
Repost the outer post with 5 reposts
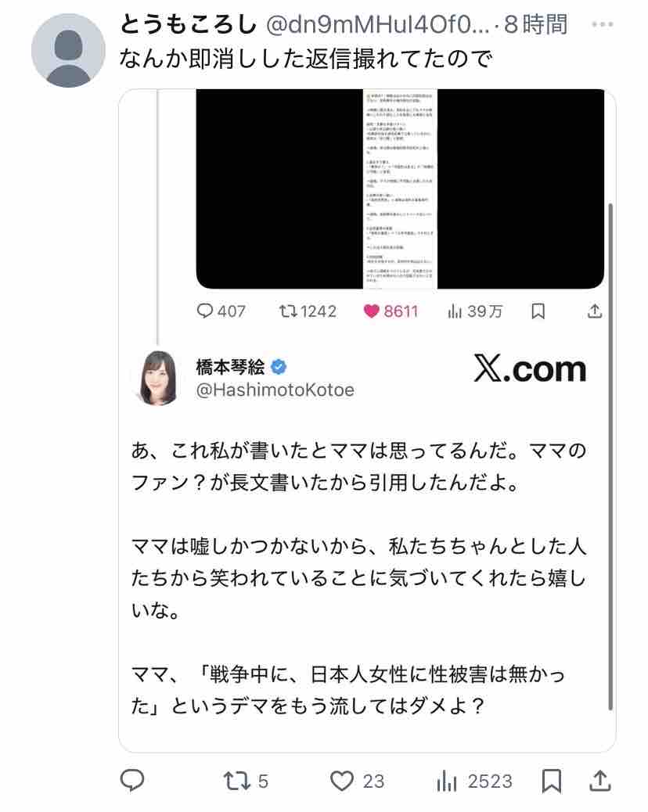click(246, 781)
